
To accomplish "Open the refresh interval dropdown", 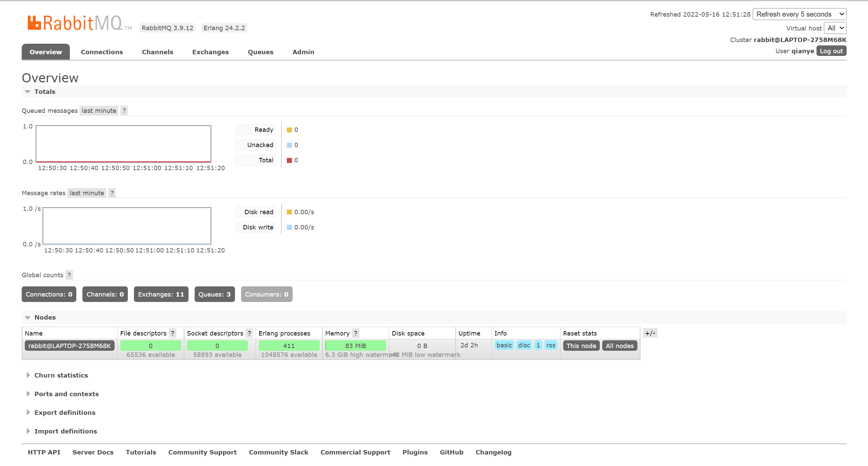I will (800, 14).
